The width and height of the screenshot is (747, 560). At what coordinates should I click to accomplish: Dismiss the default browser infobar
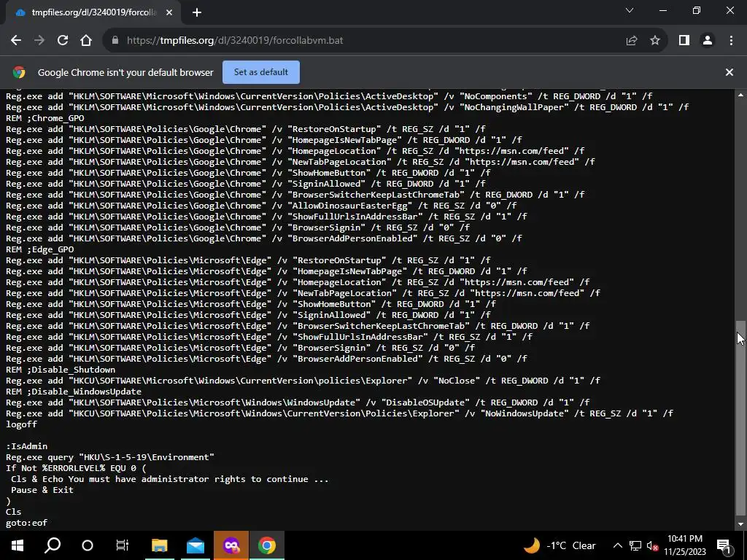(729, 72)
